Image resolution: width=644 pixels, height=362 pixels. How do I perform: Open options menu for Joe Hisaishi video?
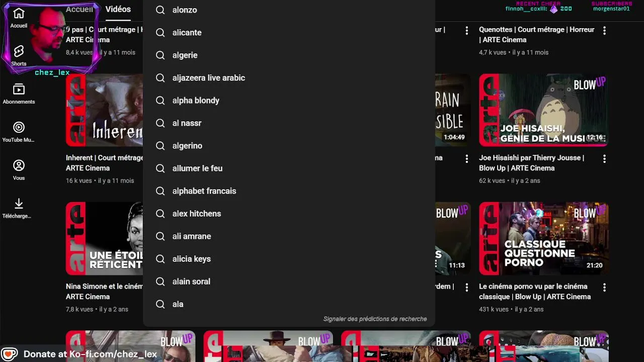(604, 159)
